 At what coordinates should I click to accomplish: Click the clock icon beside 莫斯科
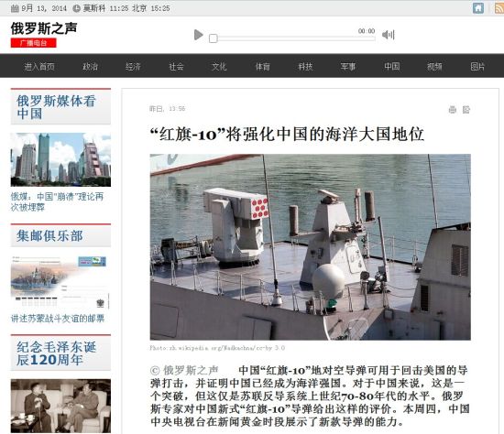[76, 8]
